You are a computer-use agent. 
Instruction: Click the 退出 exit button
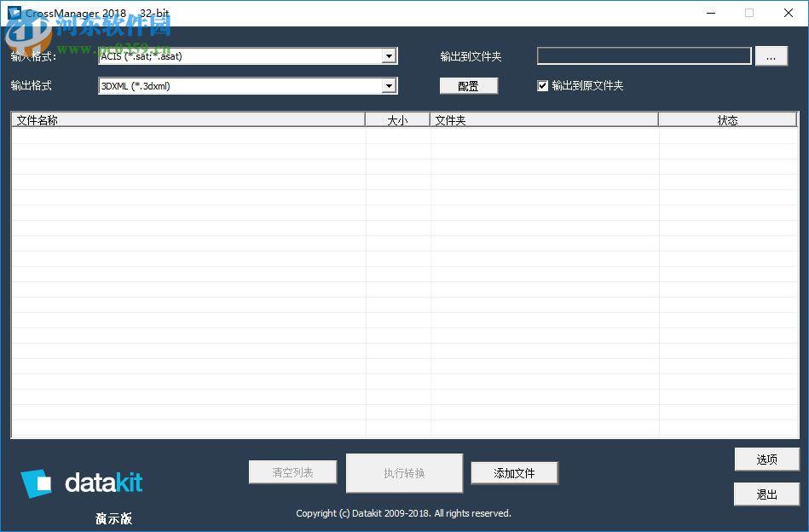click(x=766, y=494)
